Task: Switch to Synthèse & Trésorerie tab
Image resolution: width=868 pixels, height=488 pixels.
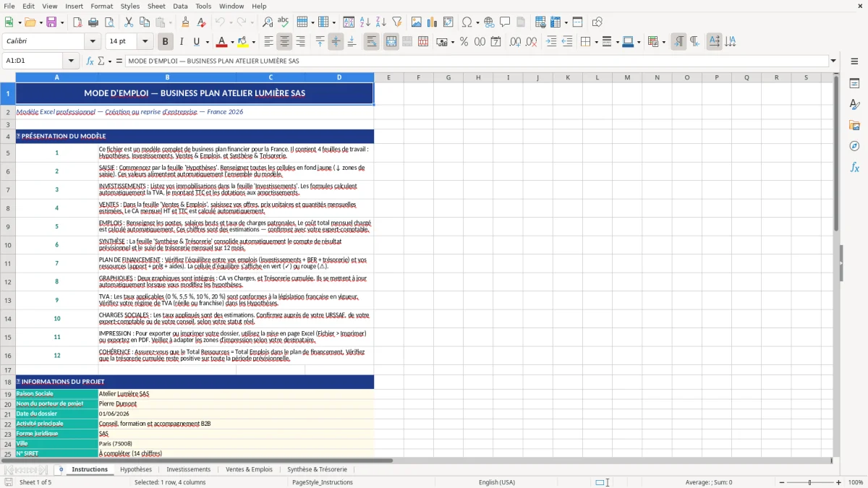Action: point(317,469)
